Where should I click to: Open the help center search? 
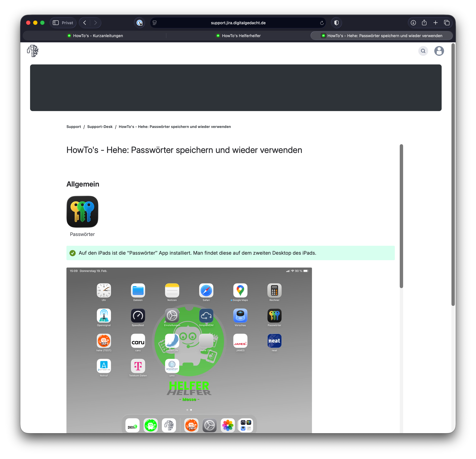click(x=423, y=51)
